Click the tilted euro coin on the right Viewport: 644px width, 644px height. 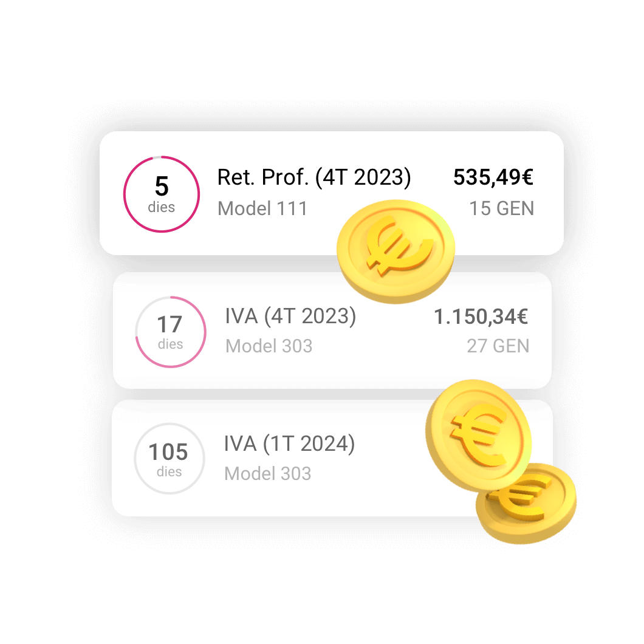coord(479,436)
